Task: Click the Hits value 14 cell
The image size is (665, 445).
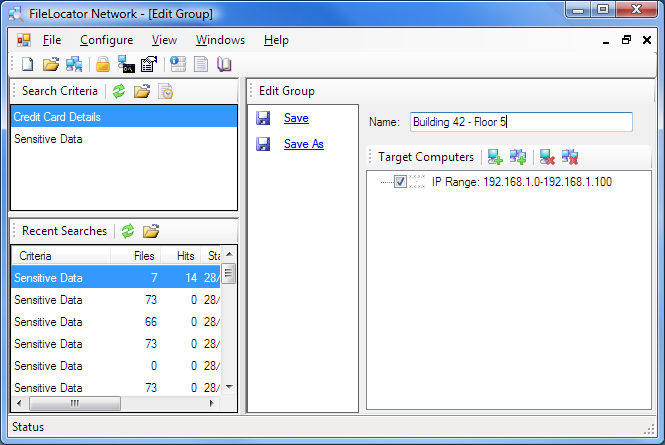Action: pos(191,278)
